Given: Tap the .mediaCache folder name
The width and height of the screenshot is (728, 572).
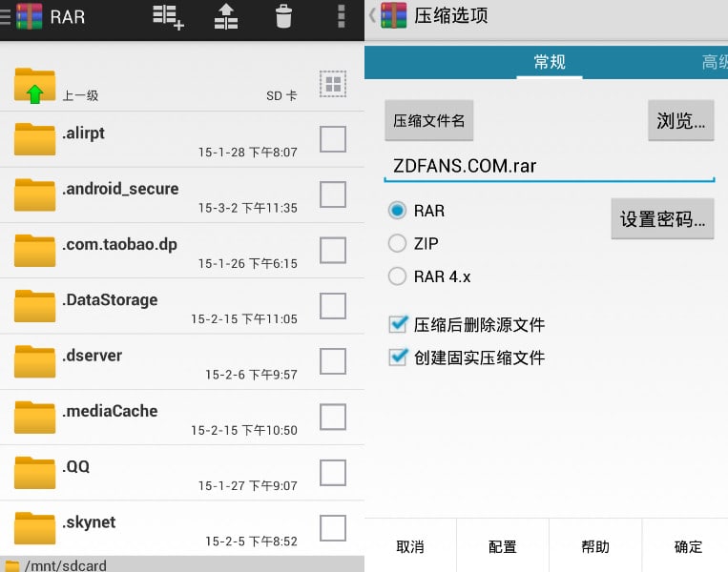Looking at the screenshot, I should click(x=110, y=411).
